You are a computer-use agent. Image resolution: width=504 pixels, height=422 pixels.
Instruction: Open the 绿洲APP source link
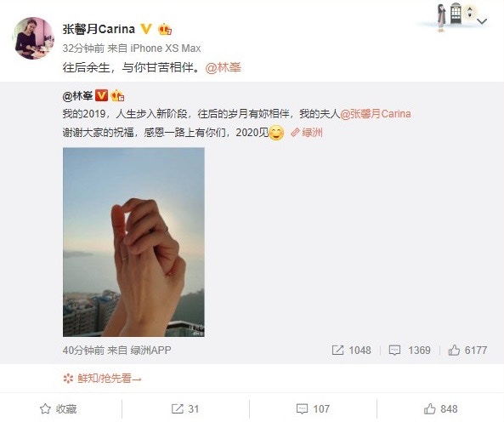tap(150, 350)
